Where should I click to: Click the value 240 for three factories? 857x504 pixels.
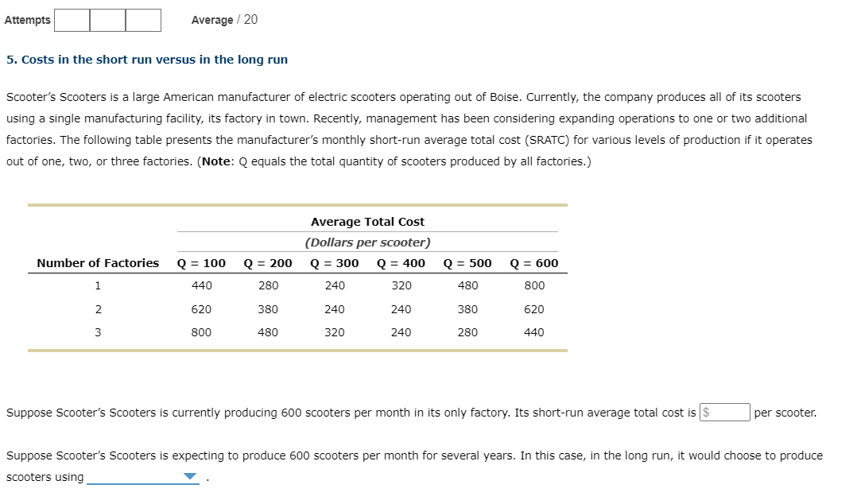click(x=401, y=332)
